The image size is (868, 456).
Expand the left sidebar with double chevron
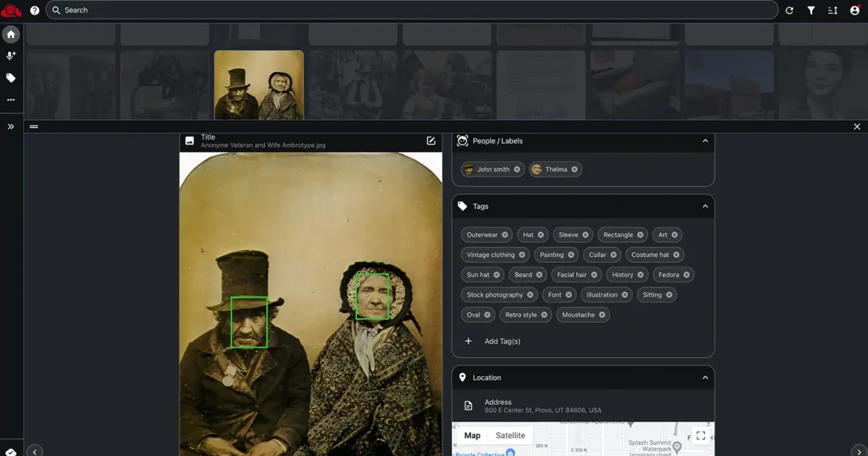click(x=10, y=127)
